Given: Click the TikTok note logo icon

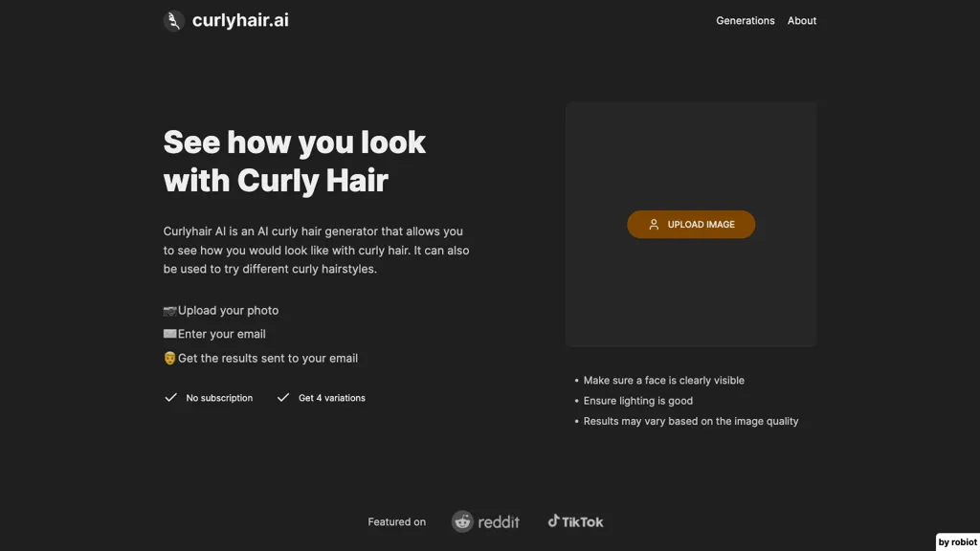Looking at the screenshot, I should pyautogui.click(x=553, y=521).
